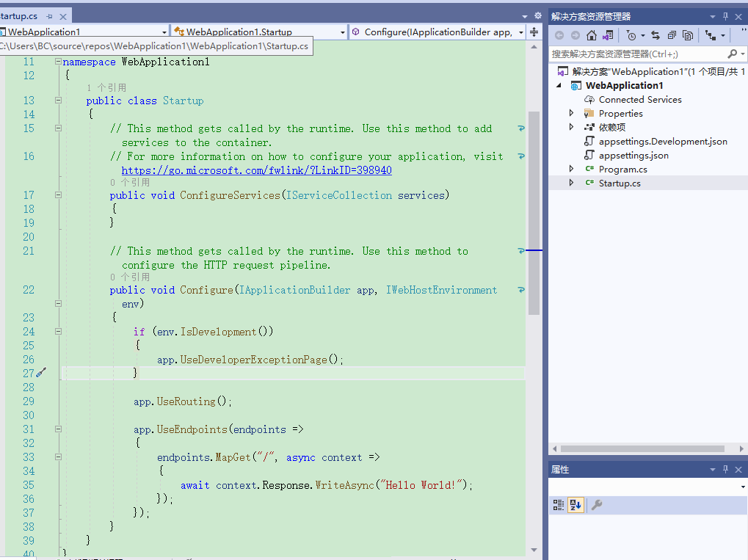
Task: Collapse all items in Solution Explorer
Action: [x=672, y=35]
